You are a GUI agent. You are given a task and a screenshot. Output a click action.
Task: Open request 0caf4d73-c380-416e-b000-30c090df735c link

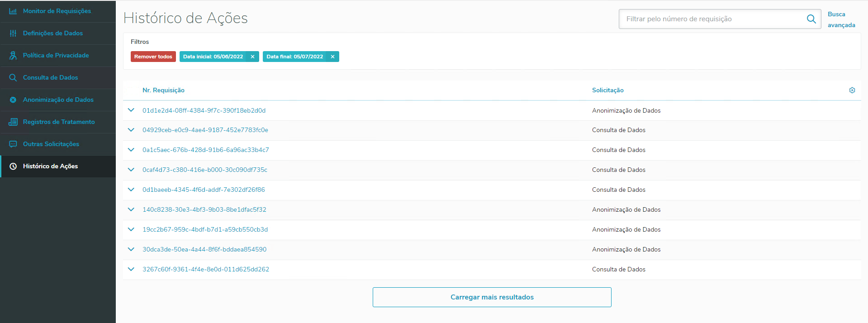pyautogui.click(x=205, y=170)
